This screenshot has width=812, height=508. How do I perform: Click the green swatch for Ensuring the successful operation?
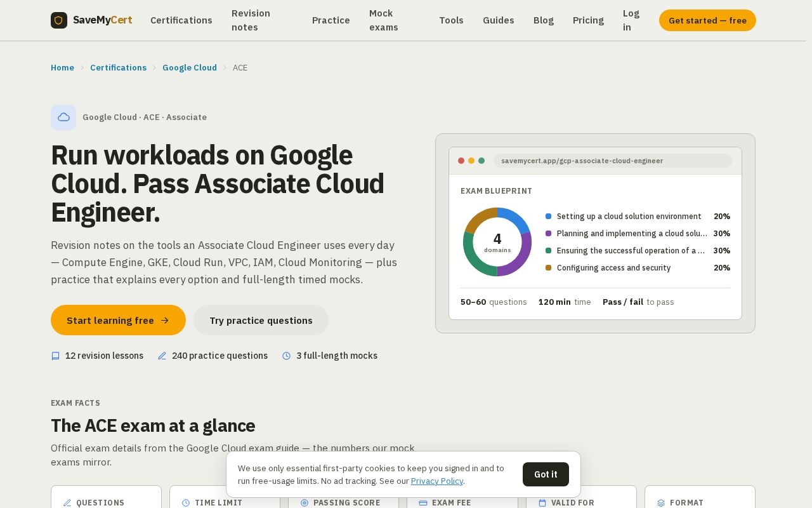click(x=548, y=251)
